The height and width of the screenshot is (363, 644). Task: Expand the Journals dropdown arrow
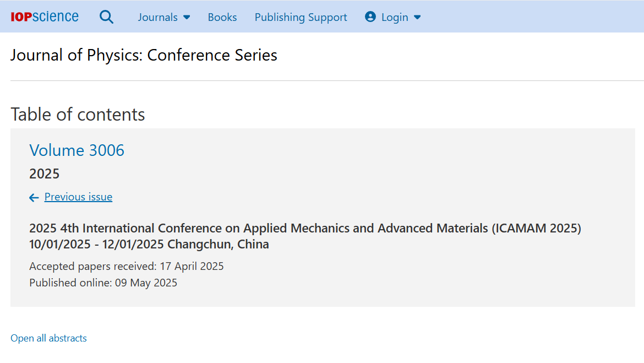pos(187,17)
